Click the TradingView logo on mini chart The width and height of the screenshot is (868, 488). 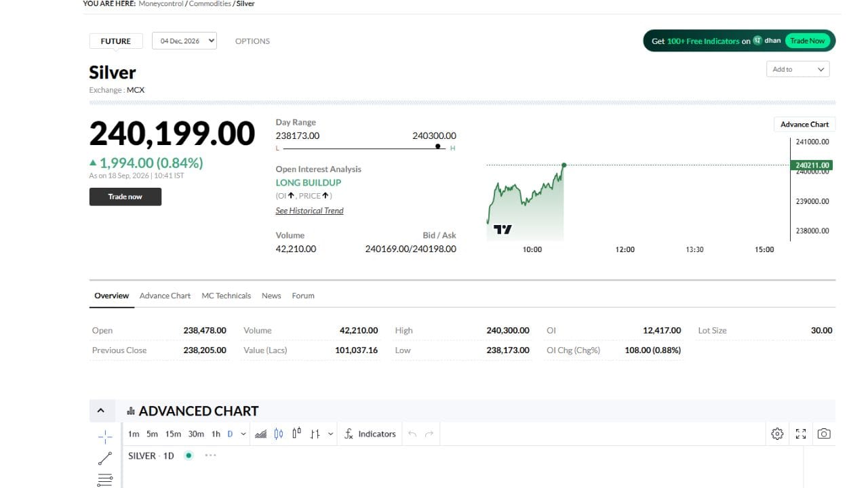(x=502, y=229)
